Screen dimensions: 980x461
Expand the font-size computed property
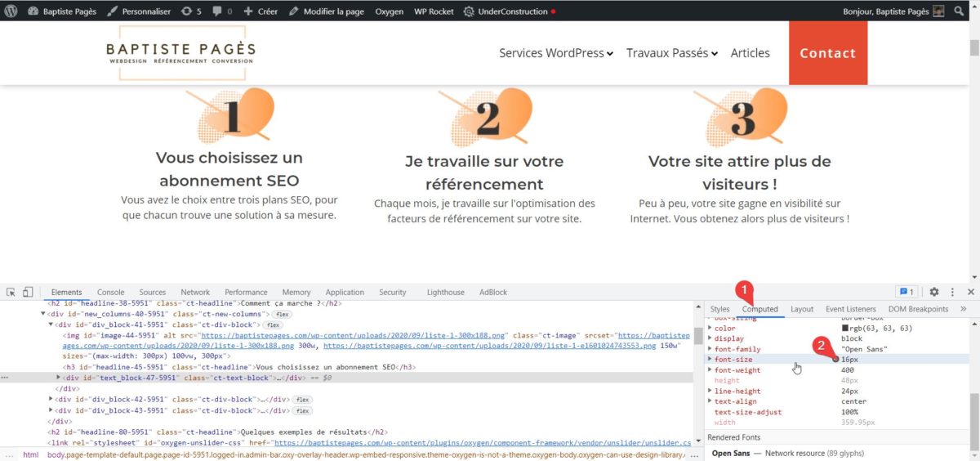tap(710, 360)
